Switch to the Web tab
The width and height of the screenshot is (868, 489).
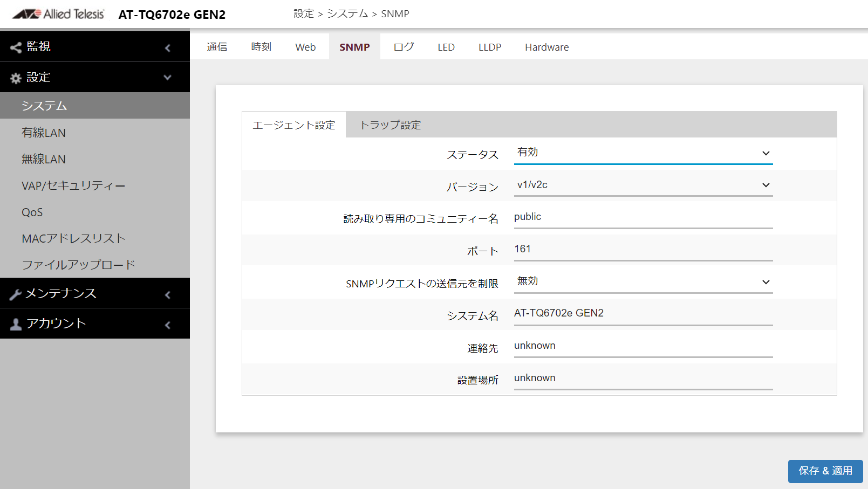[305, 47]
